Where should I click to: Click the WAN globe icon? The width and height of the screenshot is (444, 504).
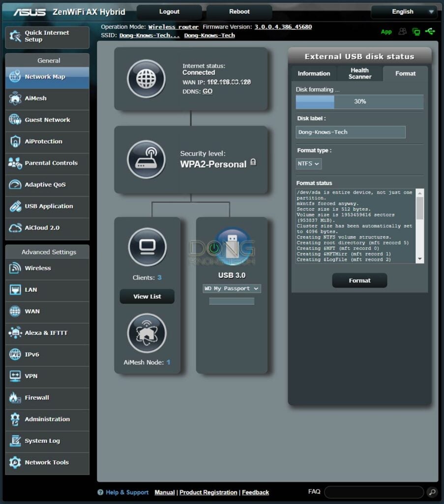click(15, 311)
